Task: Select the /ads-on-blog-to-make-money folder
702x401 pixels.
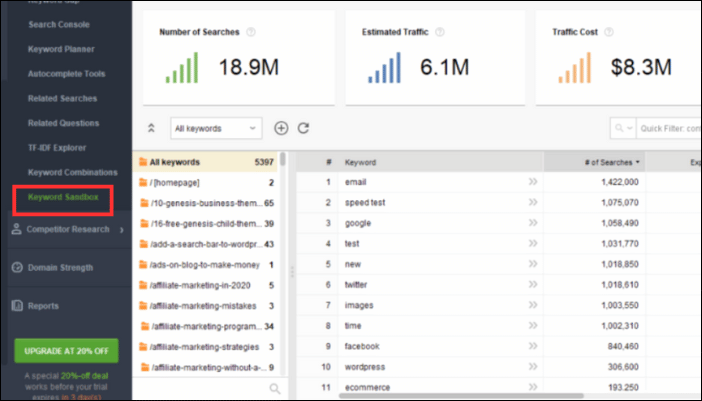Action: coord(206,265)
